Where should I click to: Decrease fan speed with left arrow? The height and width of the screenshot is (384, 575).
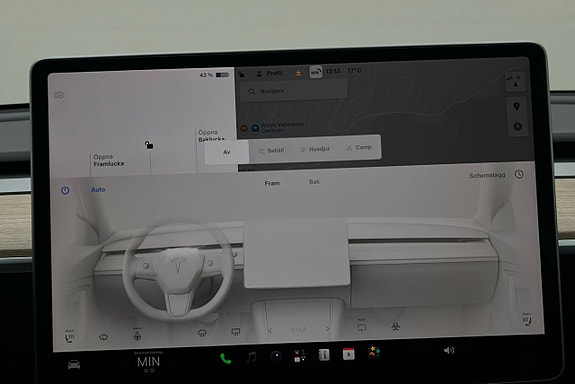pyautogui.click(x=270, y=330)
